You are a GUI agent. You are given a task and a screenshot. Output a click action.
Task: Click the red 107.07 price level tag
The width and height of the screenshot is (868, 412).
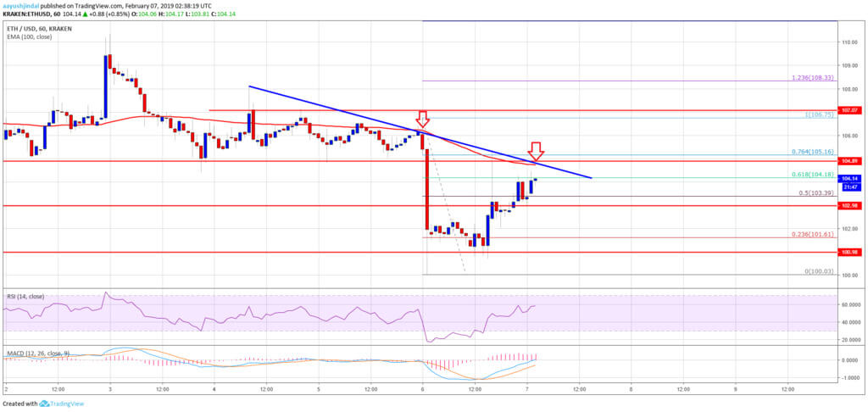(x=849, y=110)
